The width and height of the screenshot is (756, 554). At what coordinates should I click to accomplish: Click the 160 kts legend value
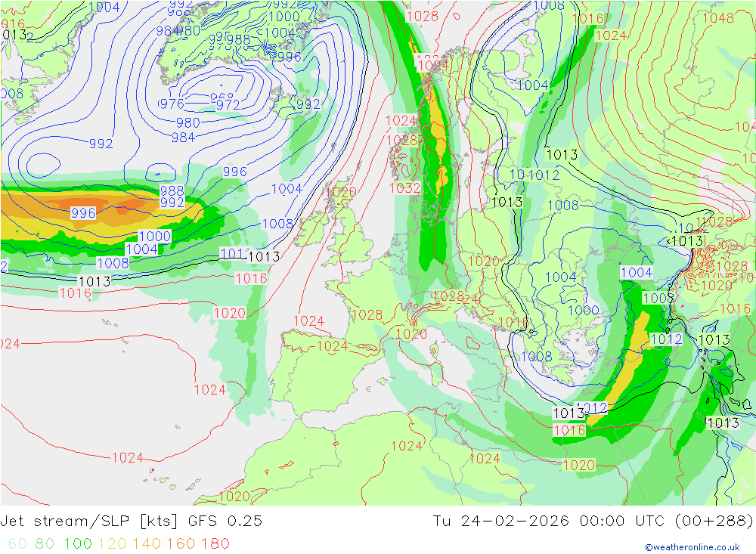pyautogui.click(x=181, y=543)
